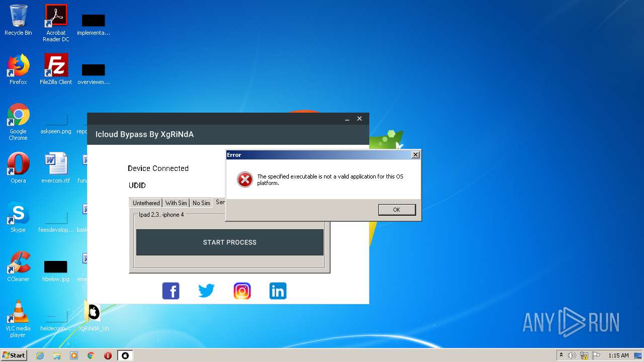Open Chrome from the taskbar
Image resolution: width=644 pixels, height=362 pixels.
click(x=91, y=355)
